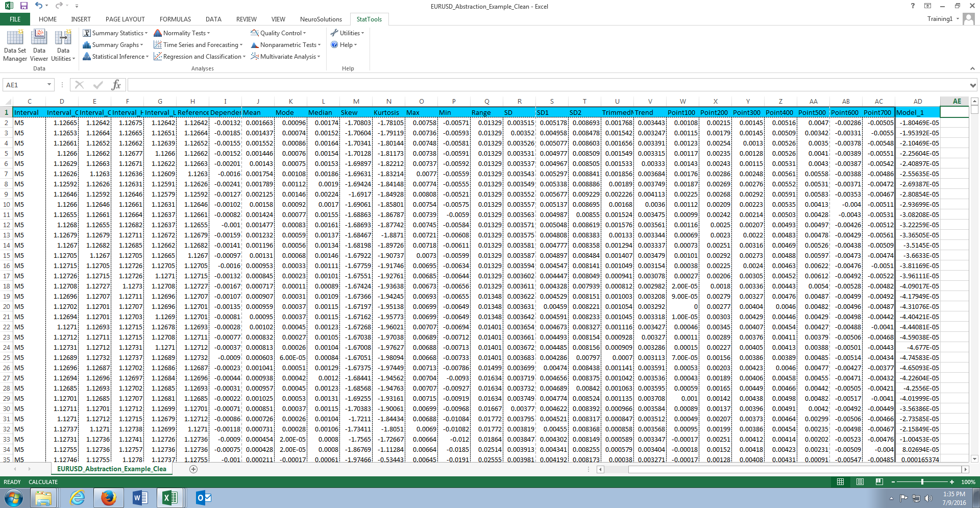
Task: Click the horizontal scrollbar right arrow
Action: coord(965,469)
